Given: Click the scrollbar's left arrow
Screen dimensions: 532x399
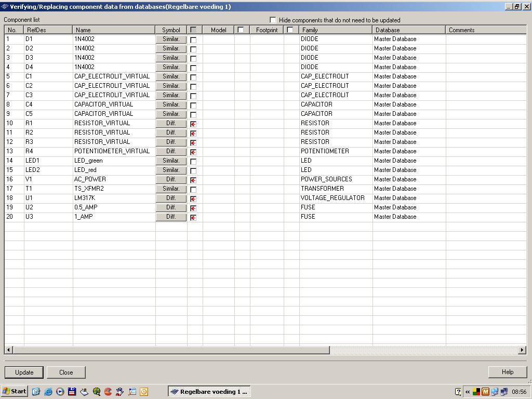Looking at the screenshot, I should (x=8, y=350).
